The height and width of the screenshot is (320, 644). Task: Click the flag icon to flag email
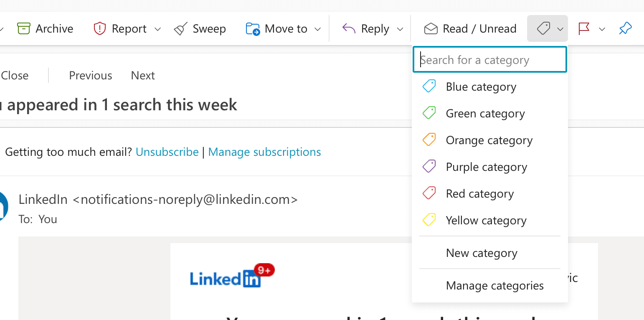[x=583, y=28]
